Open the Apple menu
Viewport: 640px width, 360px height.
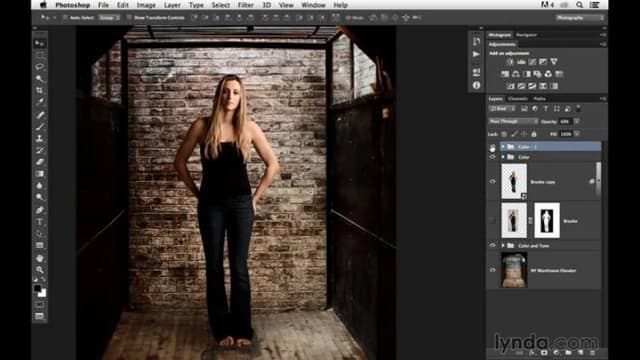(x=43, y=5)
